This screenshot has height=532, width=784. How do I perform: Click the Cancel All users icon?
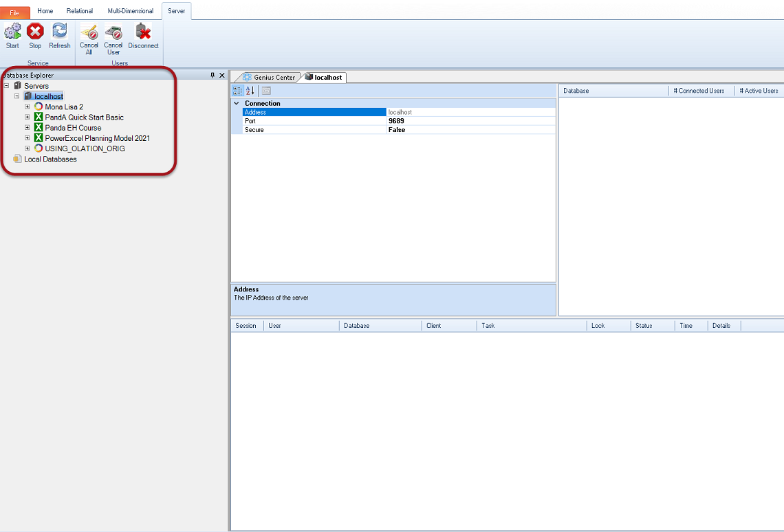pos(89,32)
